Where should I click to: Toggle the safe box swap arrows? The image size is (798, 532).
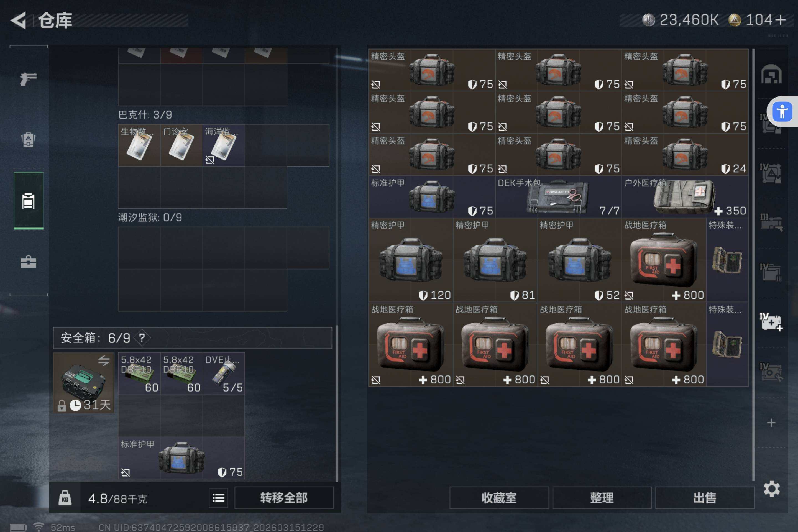[104, 360]
